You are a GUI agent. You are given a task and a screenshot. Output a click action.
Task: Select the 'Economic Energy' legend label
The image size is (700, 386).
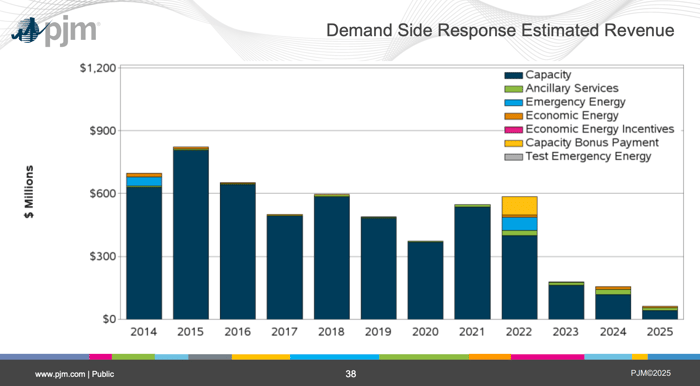point(572,116)
